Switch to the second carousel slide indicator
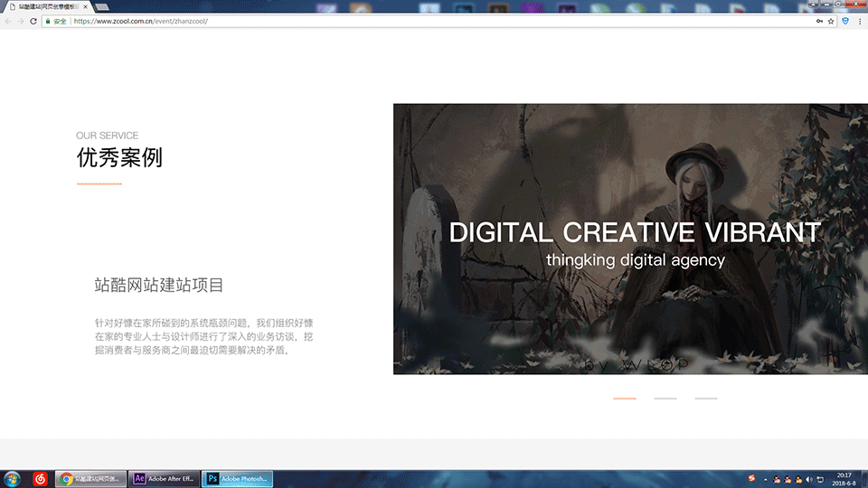Viewport: 868px width, 488px height. tap(665, 399)
